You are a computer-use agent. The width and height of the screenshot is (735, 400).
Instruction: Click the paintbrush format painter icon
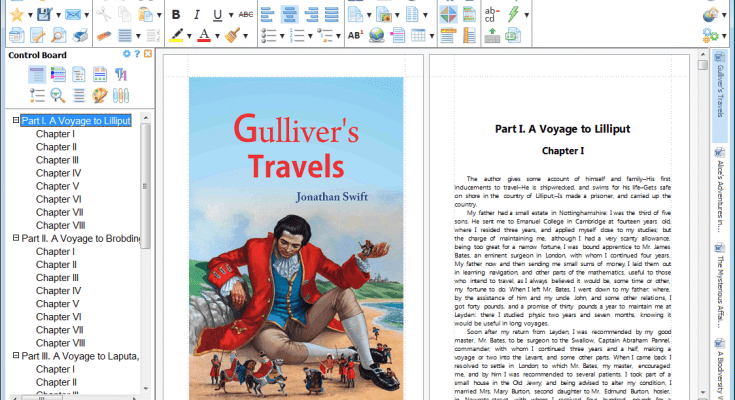pos(232,36)
